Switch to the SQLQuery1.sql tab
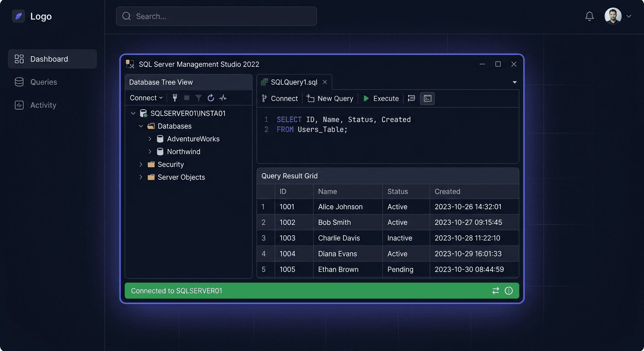 [294, 82]
